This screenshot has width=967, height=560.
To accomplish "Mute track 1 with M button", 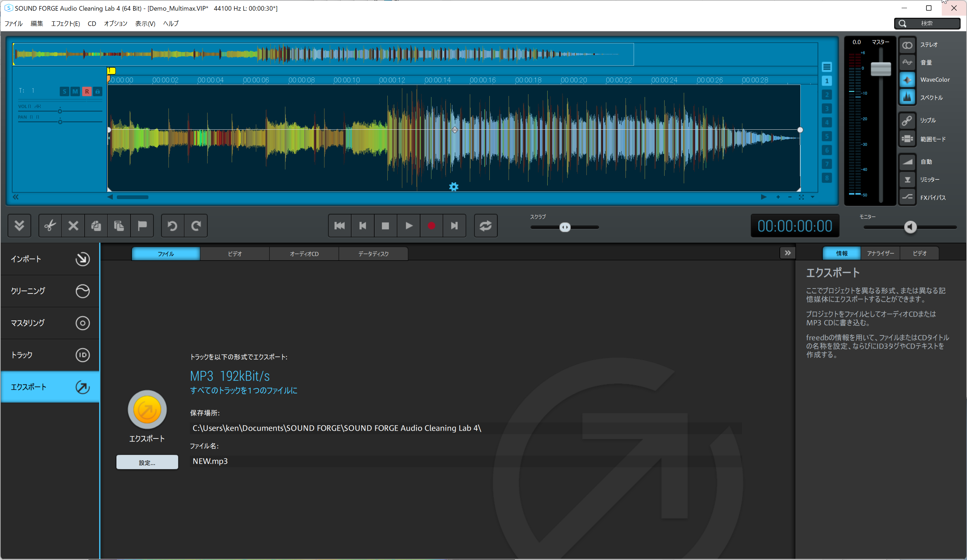I will point(75,91).
